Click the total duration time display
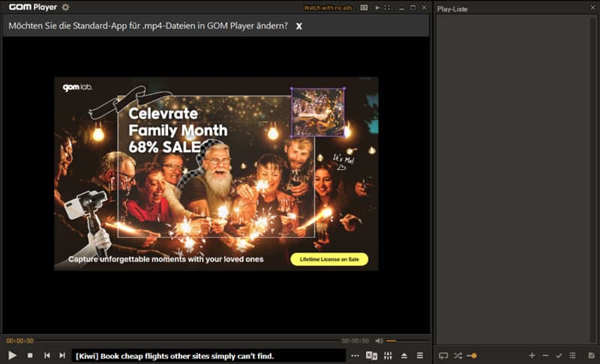600x364 pixels. (x=355, y=340)
